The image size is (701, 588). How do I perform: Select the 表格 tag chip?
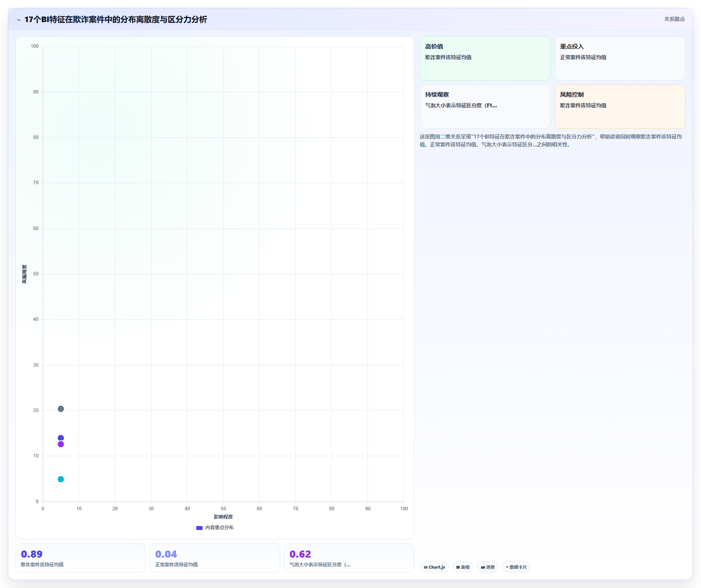463,567
